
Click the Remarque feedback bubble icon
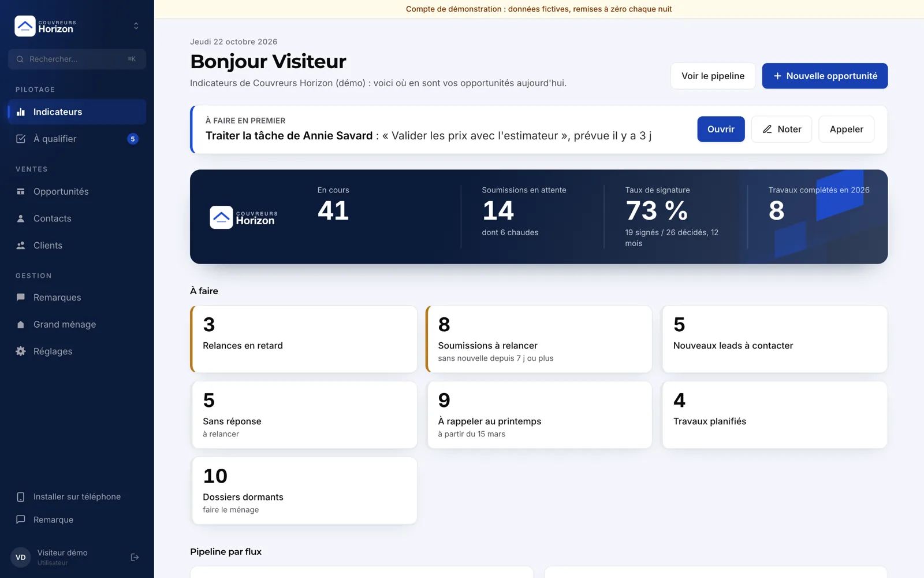tap(21, 520)
